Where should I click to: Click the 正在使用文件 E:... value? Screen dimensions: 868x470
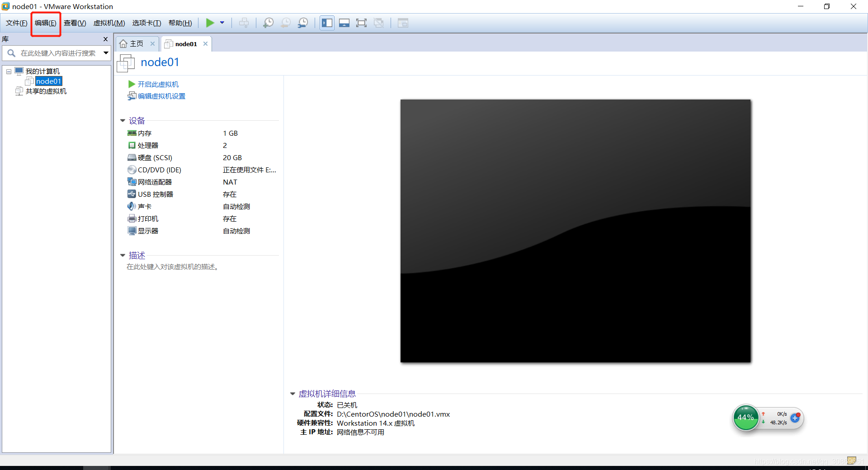(x=250, y=170)
